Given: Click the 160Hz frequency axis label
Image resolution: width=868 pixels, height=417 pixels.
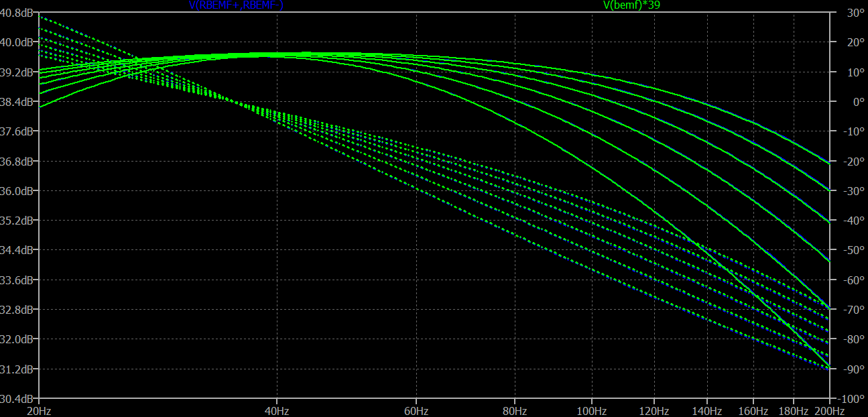Looking at the screenshot, I should pos(753,410).
